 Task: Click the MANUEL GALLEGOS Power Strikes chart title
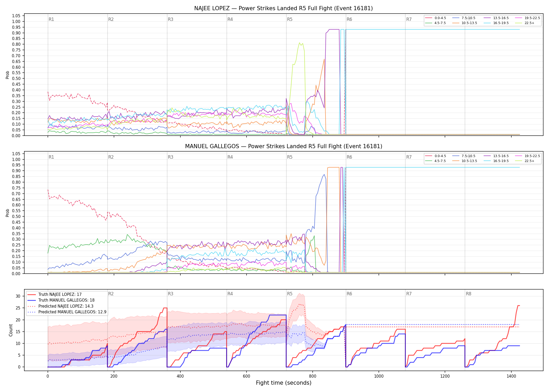283,146
